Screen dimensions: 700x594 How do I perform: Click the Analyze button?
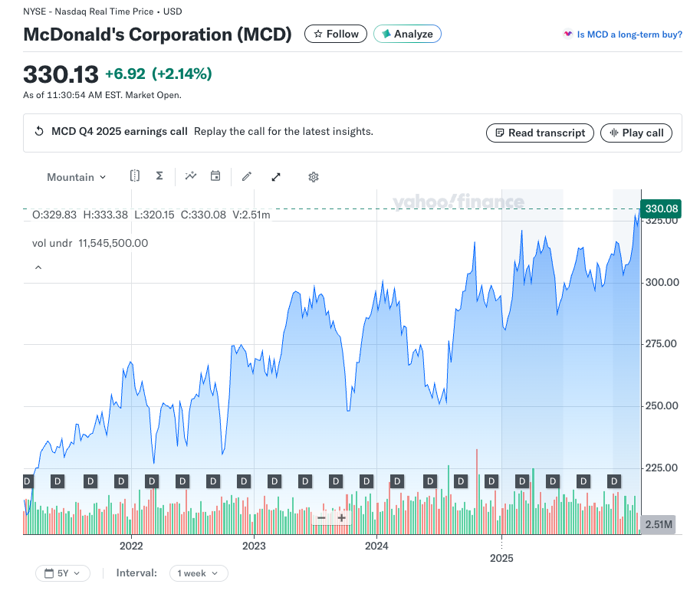(x=407, y=34)
